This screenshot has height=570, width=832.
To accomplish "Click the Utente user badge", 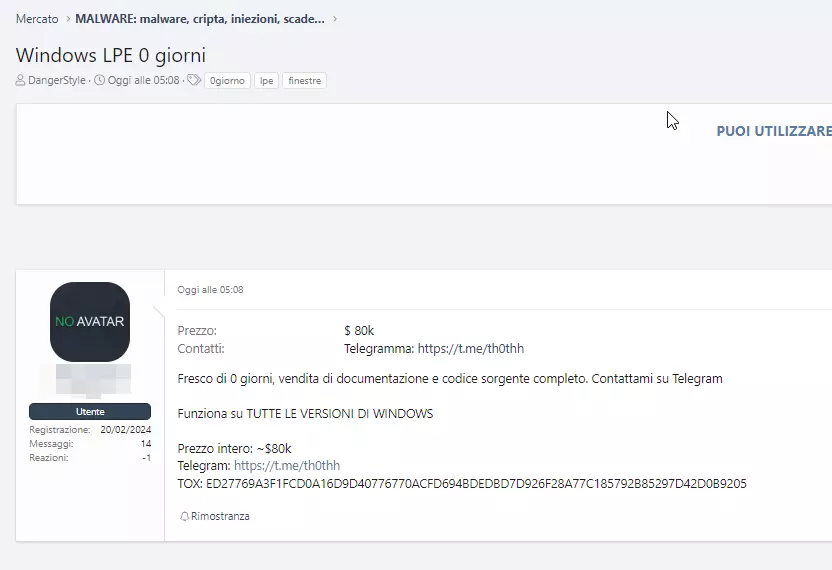I will tap(90, 411).
